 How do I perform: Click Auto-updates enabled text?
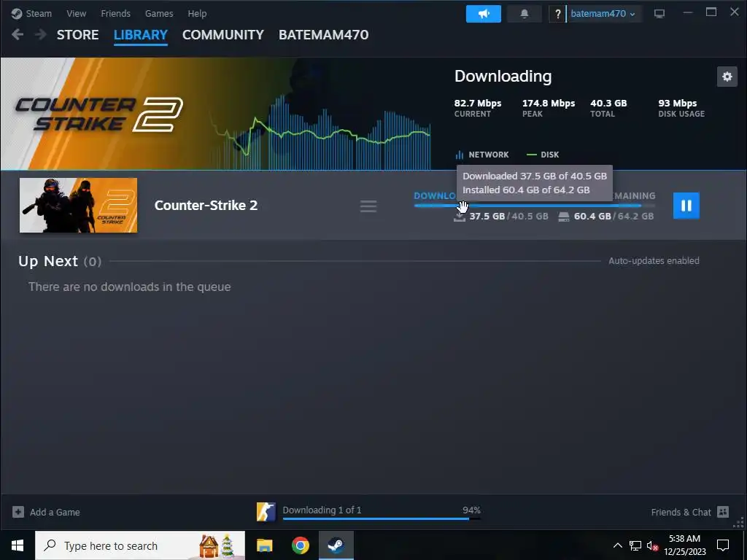(x=654, y=260)
